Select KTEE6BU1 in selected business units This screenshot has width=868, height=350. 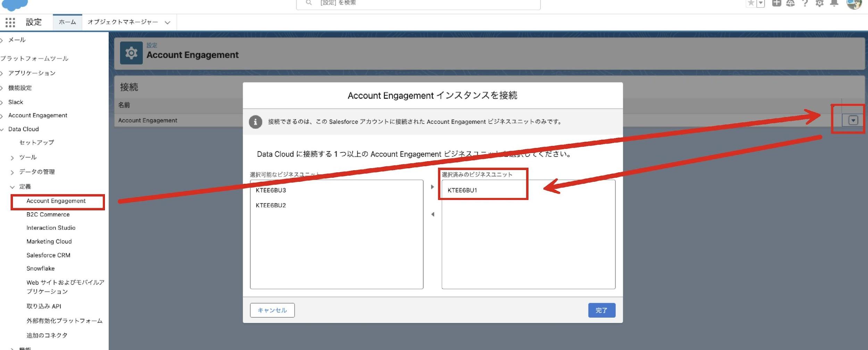[462, 190]
